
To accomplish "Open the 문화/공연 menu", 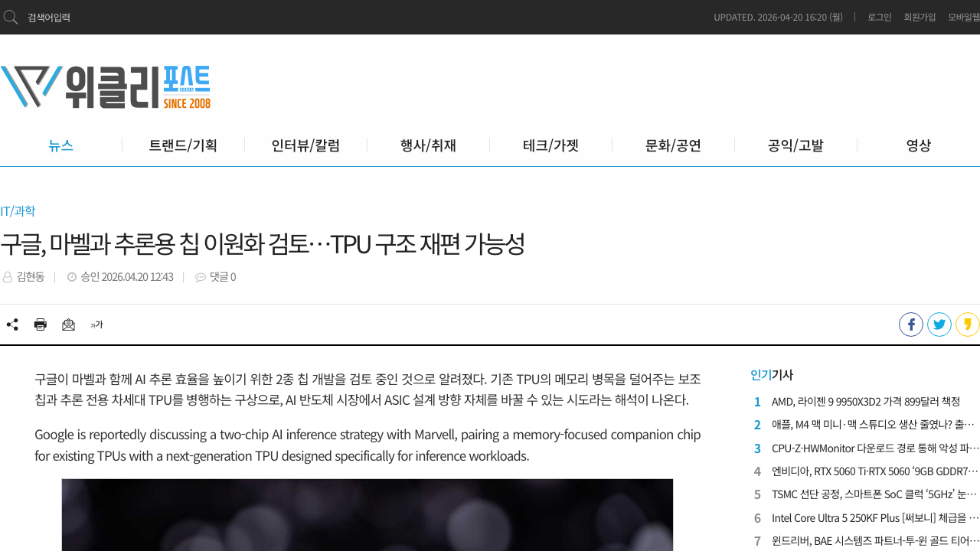I will [x=674, y=145].
